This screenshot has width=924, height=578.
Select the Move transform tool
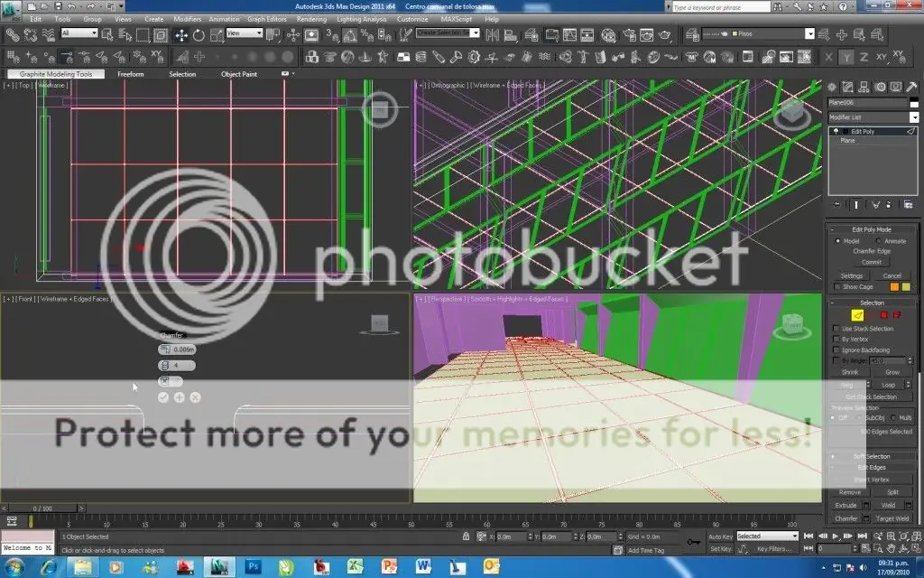pos(180,35)
